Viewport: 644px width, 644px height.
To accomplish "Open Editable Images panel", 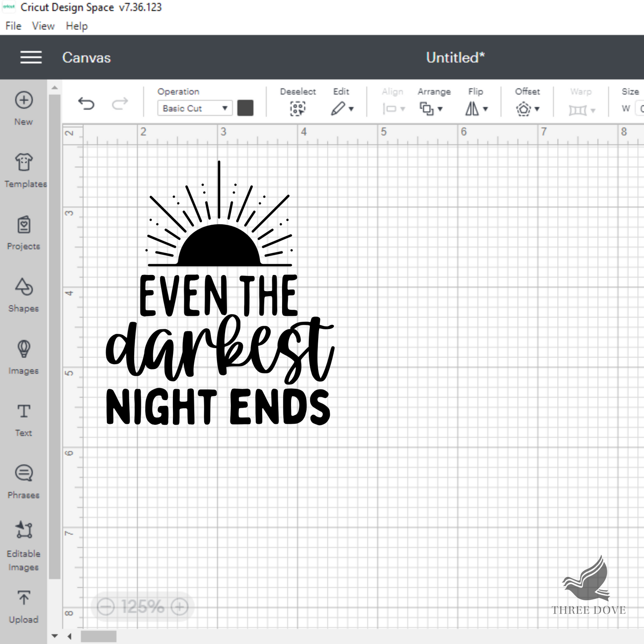I will click(24, 546).
